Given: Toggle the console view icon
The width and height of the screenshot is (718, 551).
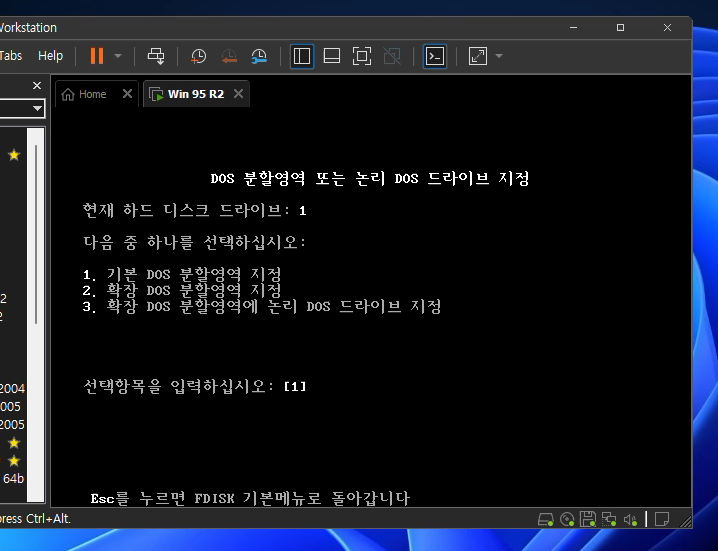Looking at the screenshot, I should [x=435, y=56].
